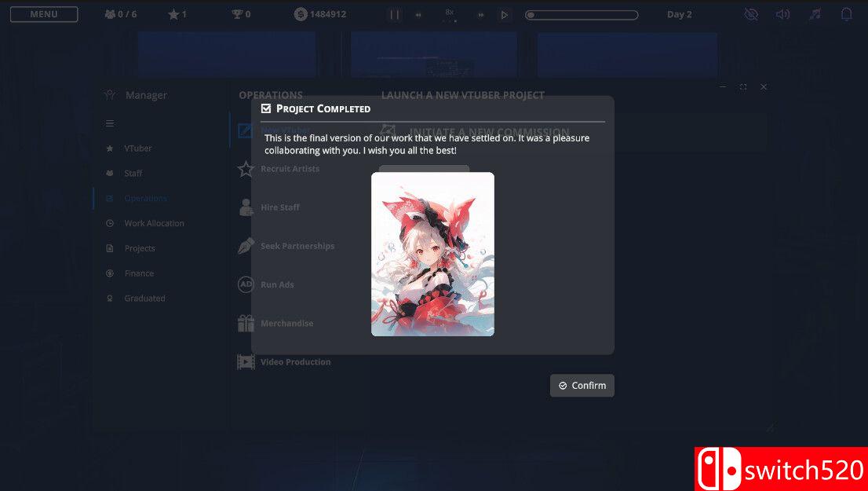This screenshot has width=868, height=491.
Task: Switch to the VTuber section
Action: click(x=138, y=148)
